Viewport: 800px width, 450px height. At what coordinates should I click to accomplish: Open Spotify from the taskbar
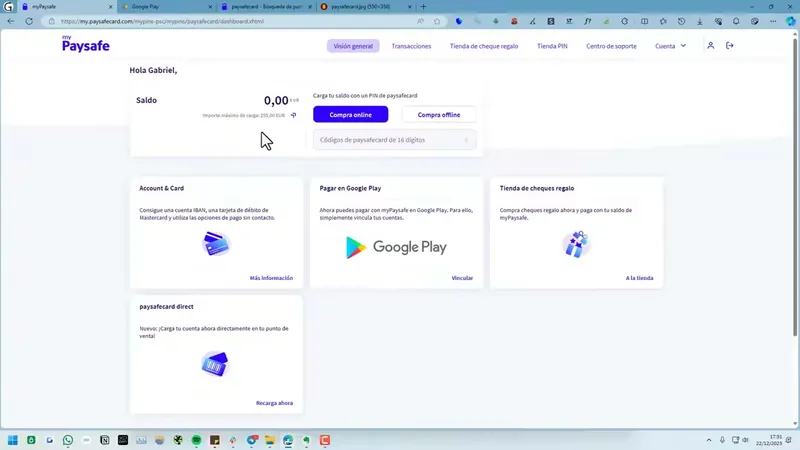196,440
